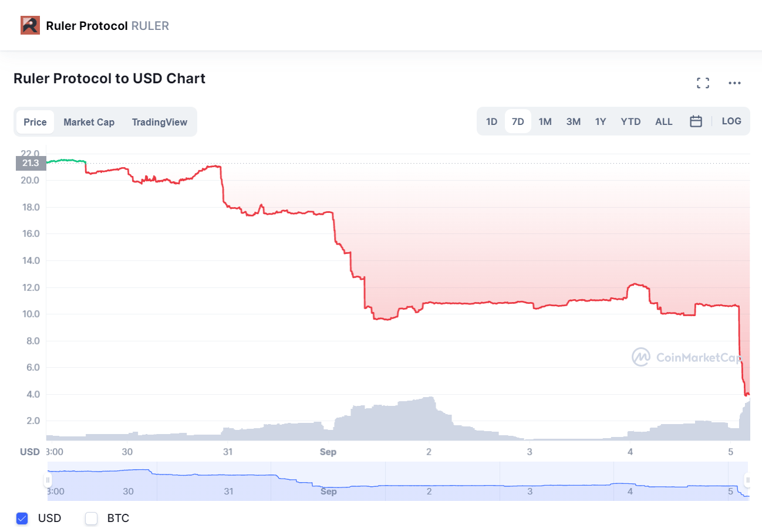The image size is (762, 532).
Task: Click the 21.3 price label on axis
Action: [31, 163]
